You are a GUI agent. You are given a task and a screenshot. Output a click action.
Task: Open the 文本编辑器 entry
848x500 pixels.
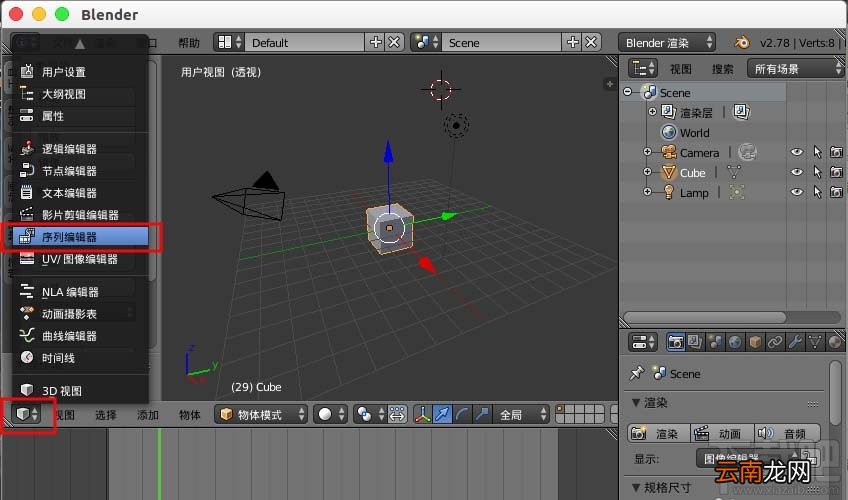coord(80,193)
